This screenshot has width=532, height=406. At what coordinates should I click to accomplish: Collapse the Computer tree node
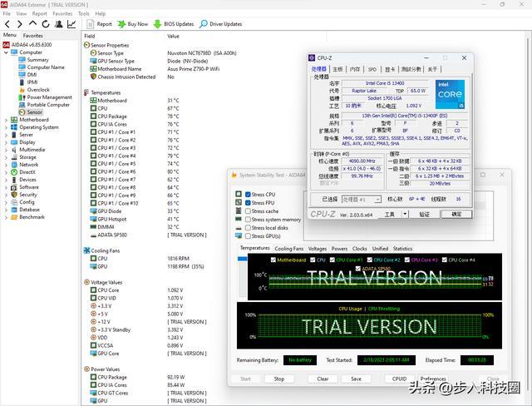6,52
